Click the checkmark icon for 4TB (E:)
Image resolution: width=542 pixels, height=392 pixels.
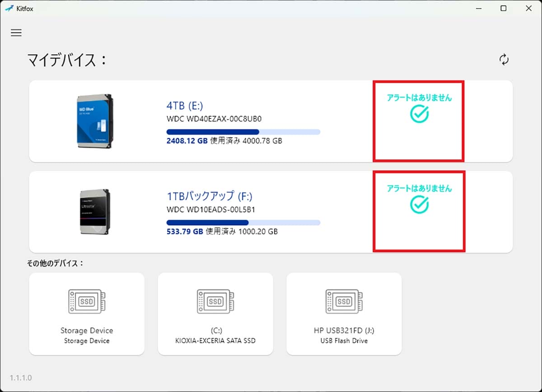click(419, 114)
